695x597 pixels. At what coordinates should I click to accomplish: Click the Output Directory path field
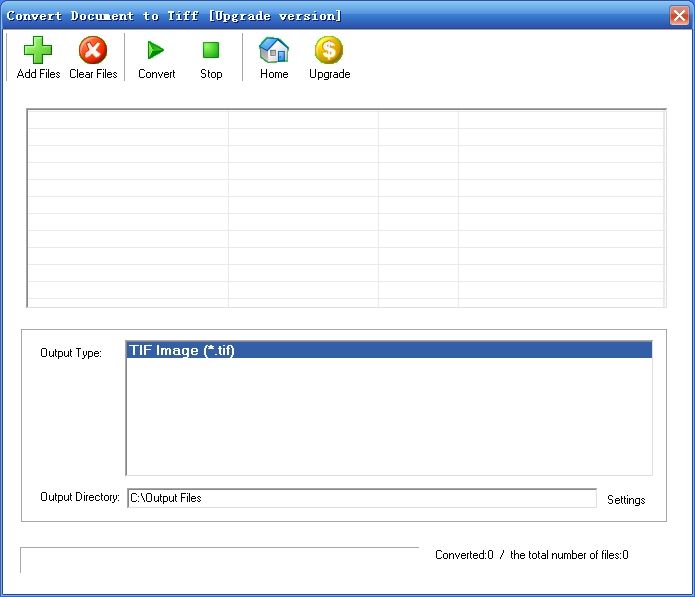pyautogui.click(x=362, y=498)
